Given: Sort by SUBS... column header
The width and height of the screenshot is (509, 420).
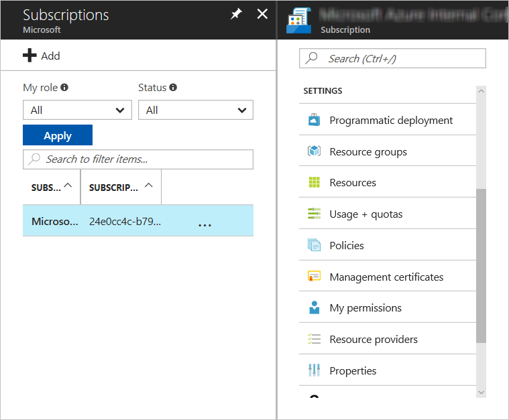Looking at the screenshot, I should 51,187.
